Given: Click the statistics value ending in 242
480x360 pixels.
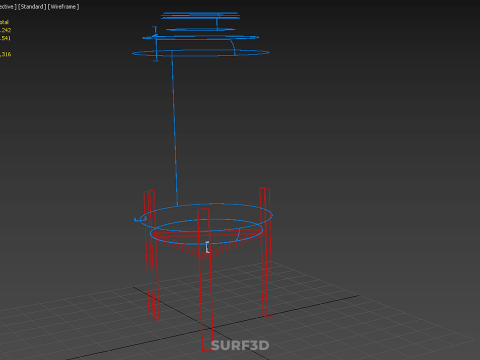Looking at the screenshot, I should [x=5, y=30].
